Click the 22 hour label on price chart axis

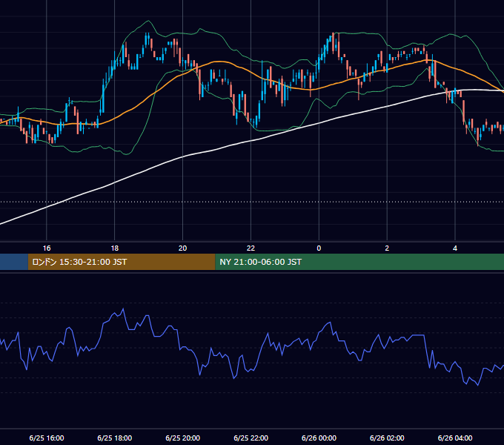[251, 248]
